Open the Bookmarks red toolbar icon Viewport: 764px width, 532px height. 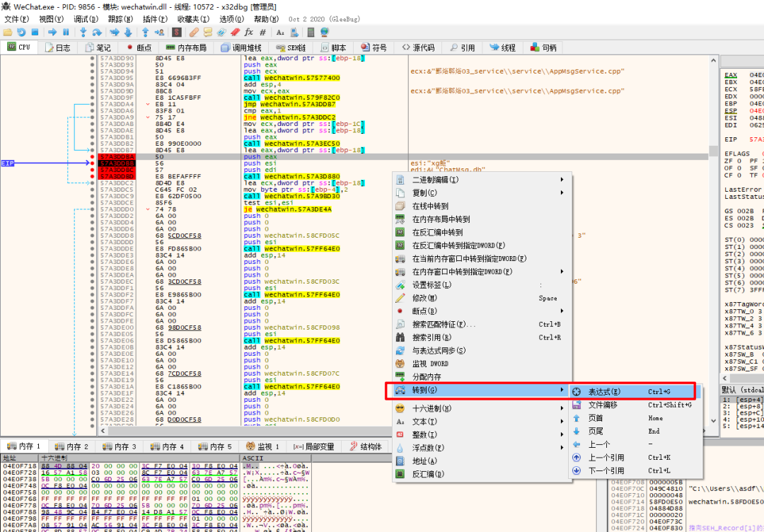[x=236, y=32]
